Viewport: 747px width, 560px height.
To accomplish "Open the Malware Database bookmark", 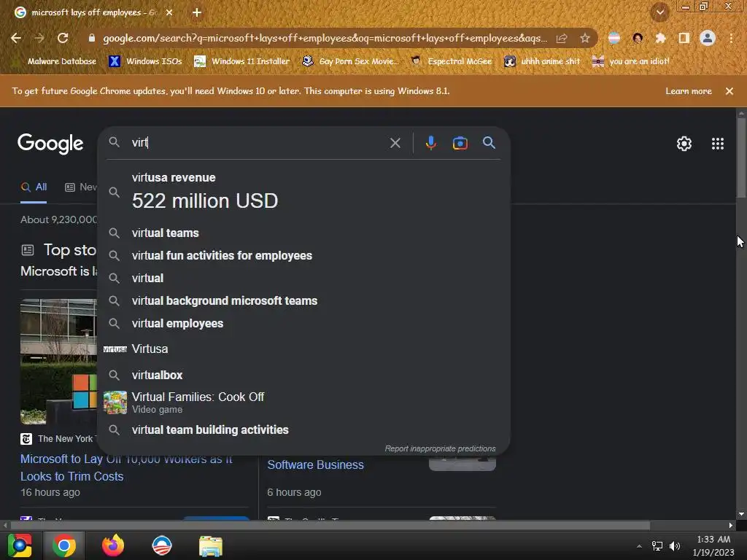I will 55,61.
